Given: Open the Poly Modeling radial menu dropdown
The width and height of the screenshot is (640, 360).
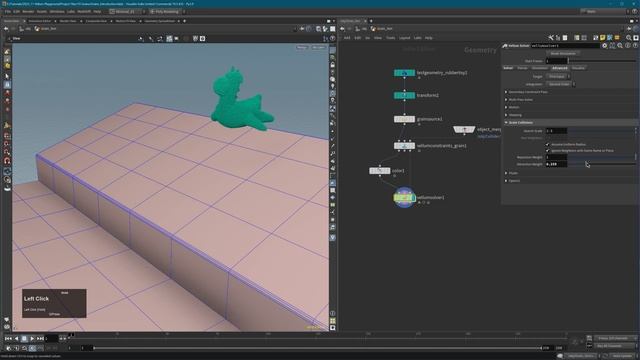Looking at the screenshot, I should click(x=167, y=11).
